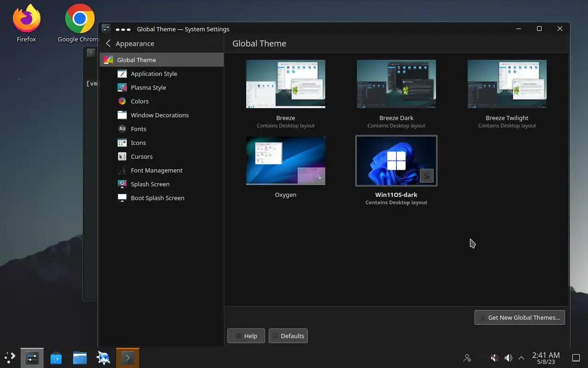The width and height of the screenshot is (588, 368).
Task: Open the file manager from taskbar
Action: coord(80,357)
